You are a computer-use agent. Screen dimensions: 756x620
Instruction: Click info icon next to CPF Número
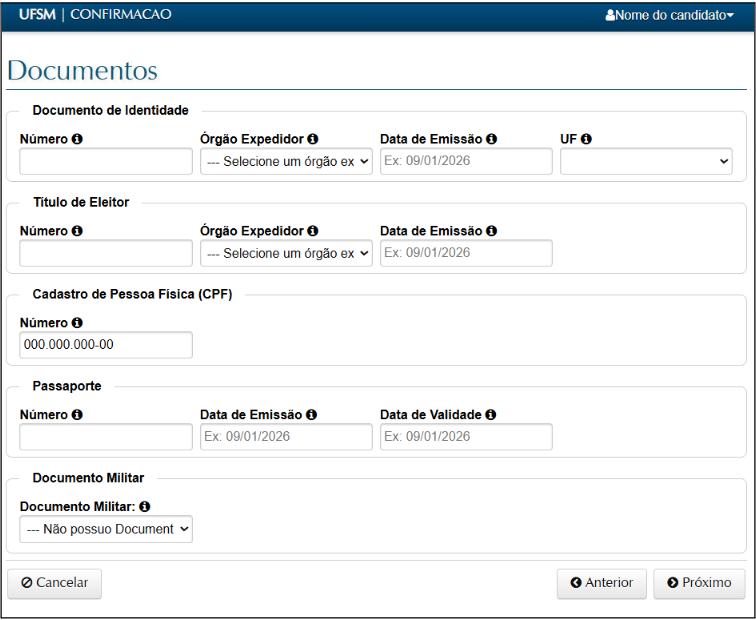[x=76, y=323]
